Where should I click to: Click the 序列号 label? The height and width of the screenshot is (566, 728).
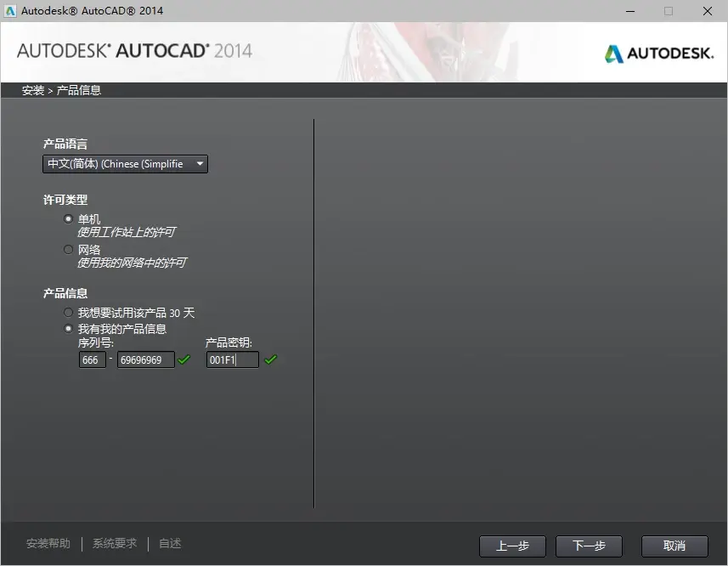(x=96, y=343)
